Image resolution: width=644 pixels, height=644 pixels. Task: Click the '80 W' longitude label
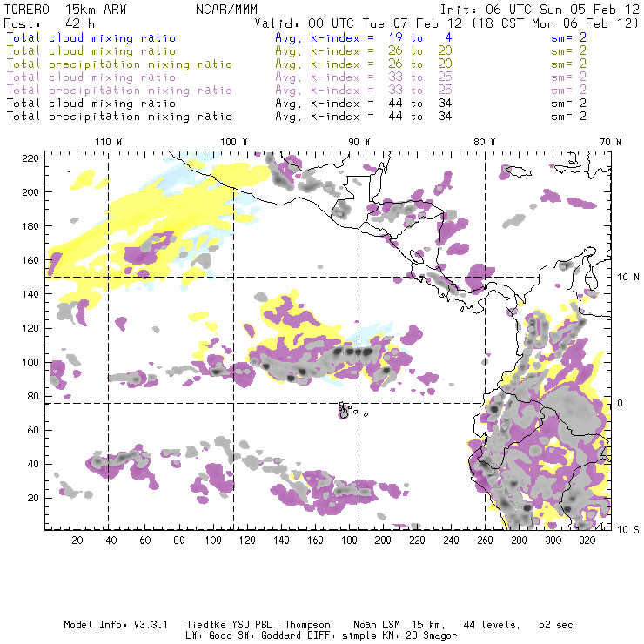pos(484,142)
